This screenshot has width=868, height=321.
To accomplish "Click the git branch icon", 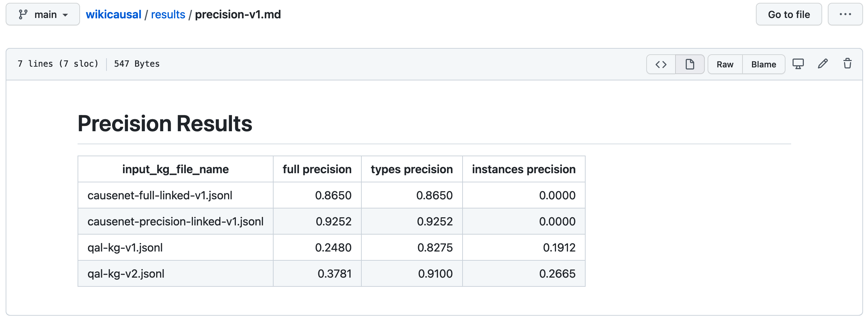I will tap(23, 14).
